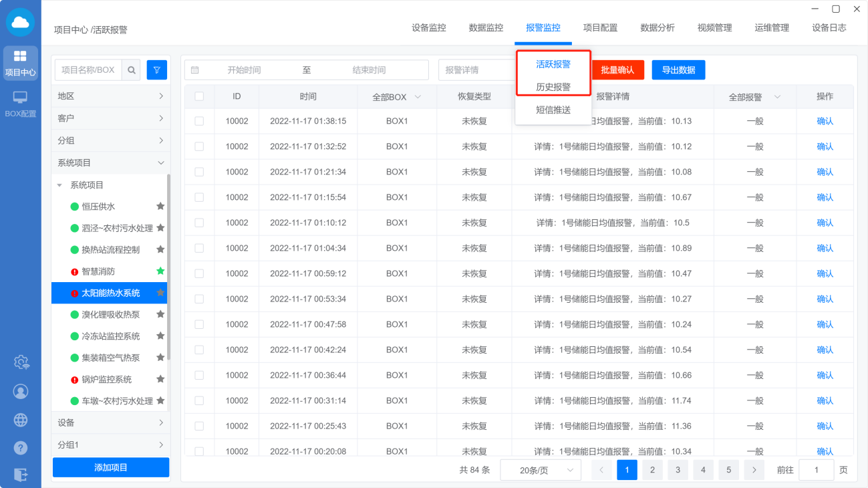Expand the 客户 filter section
The height and width of the screenshot is (488, 868).
(x=111, y=118)
